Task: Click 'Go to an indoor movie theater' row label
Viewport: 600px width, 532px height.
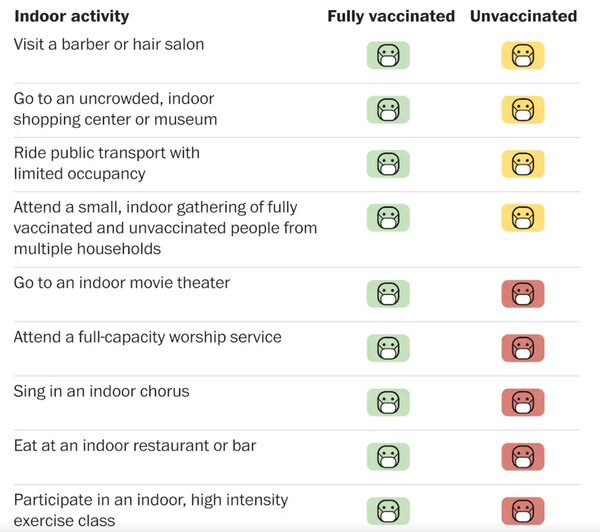Action: (122, 283)
